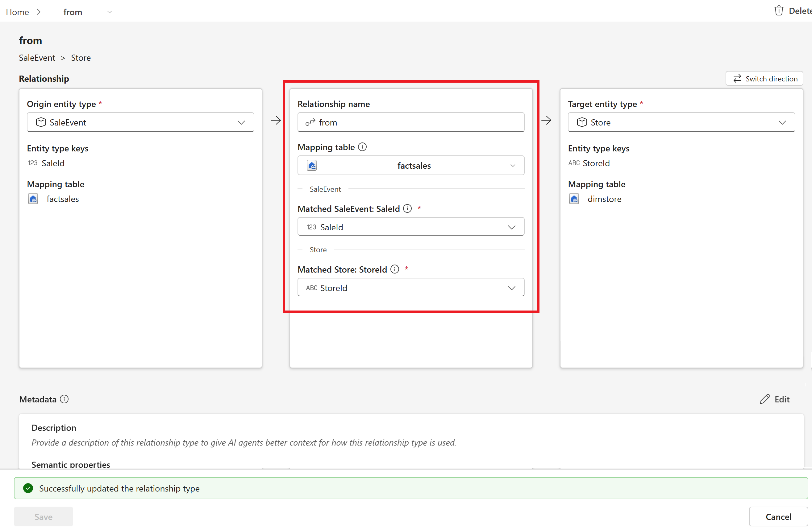The height and width of the screenshot is (531, 812).
Task: Click the 123 icon beside origin key SaleId
Action: pyautogui.click(x=33, y=163)
